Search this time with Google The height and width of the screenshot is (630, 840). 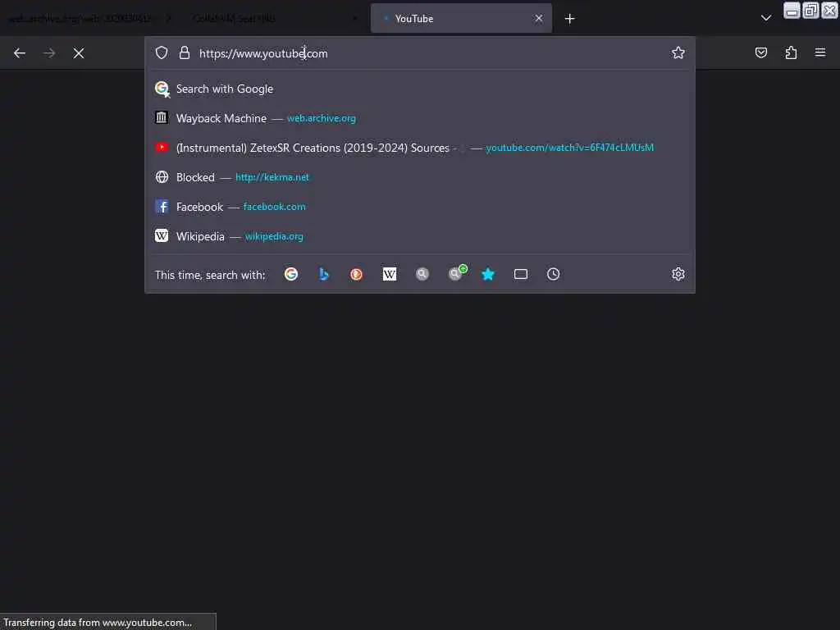coord(291,274)
